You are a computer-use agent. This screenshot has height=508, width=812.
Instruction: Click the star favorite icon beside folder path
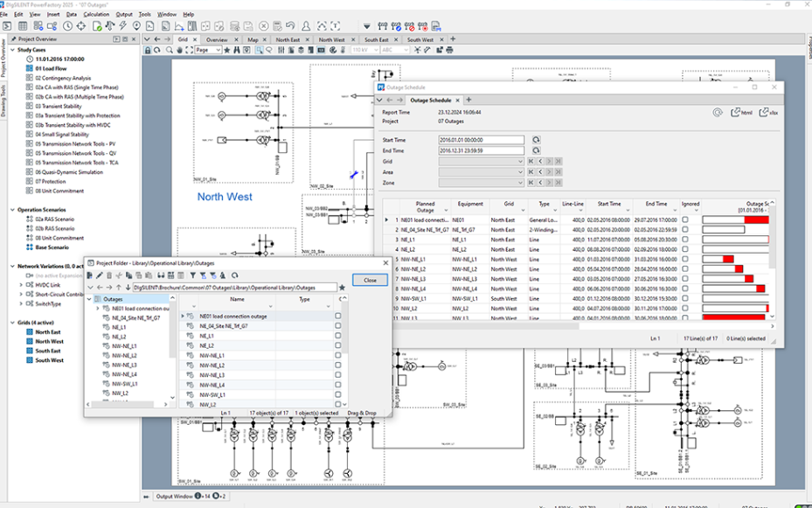[x=342, y=287]
